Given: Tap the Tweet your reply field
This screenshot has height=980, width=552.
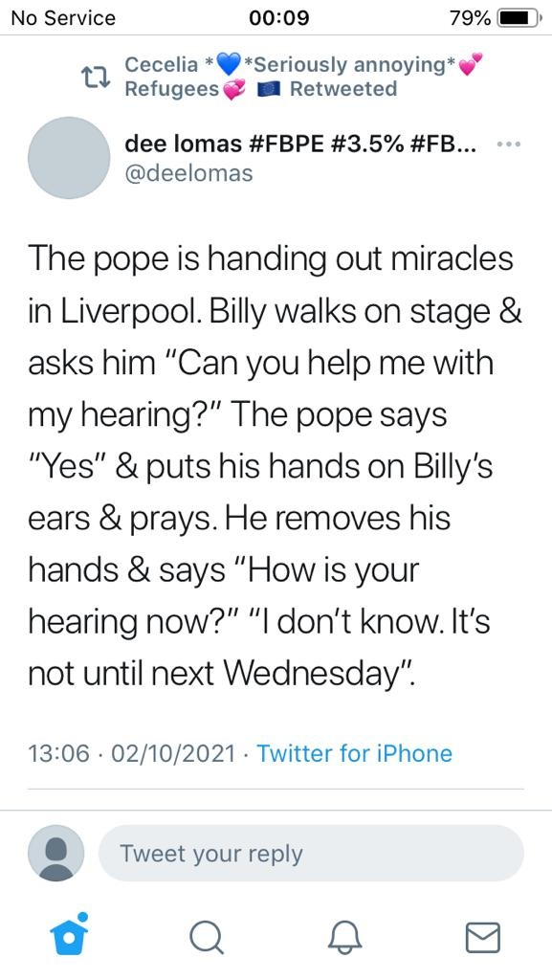Looking at the screenshot, I should click(310, 853).
